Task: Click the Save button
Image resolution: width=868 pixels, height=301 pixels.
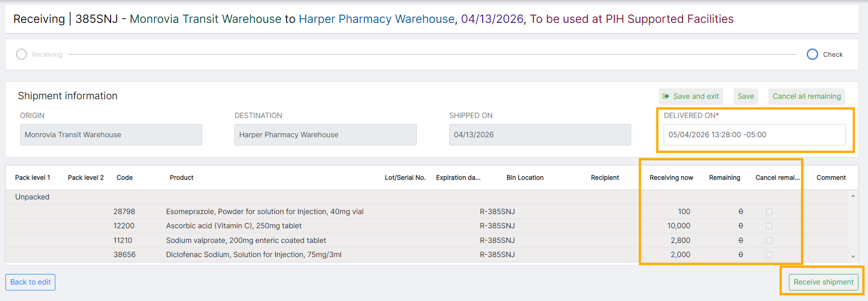Action: click(746, 97)
